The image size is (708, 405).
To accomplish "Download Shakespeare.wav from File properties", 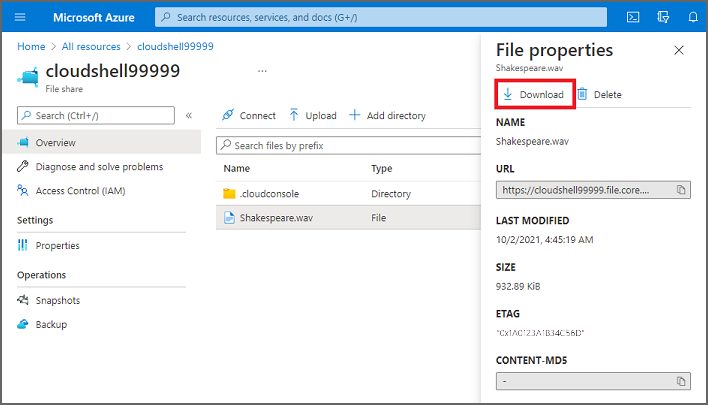I will pos(535,94).
